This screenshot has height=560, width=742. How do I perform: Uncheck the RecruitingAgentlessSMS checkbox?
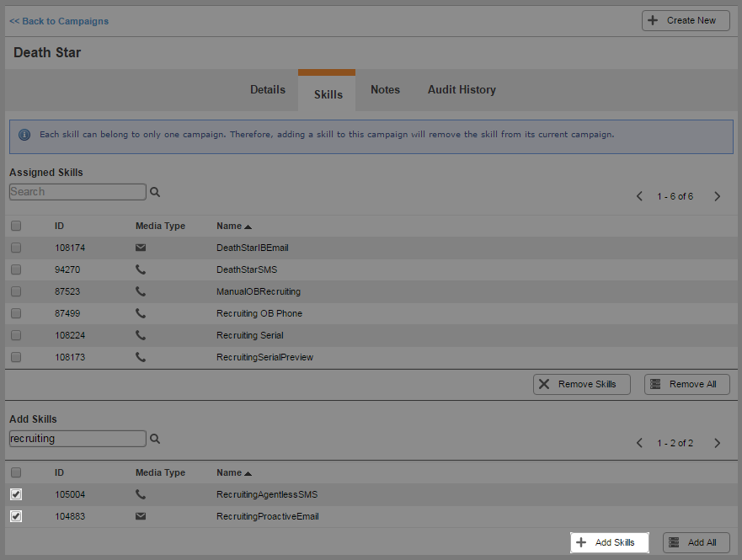coord(16,494)
